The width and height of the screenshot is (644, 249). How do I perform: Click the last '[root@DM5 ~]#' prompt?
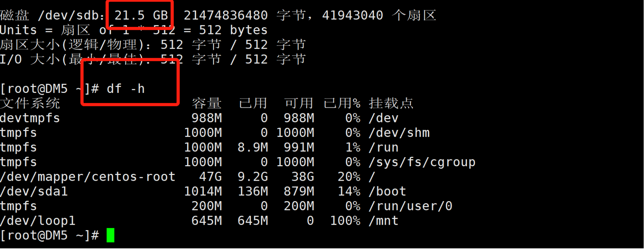[49, 236]
